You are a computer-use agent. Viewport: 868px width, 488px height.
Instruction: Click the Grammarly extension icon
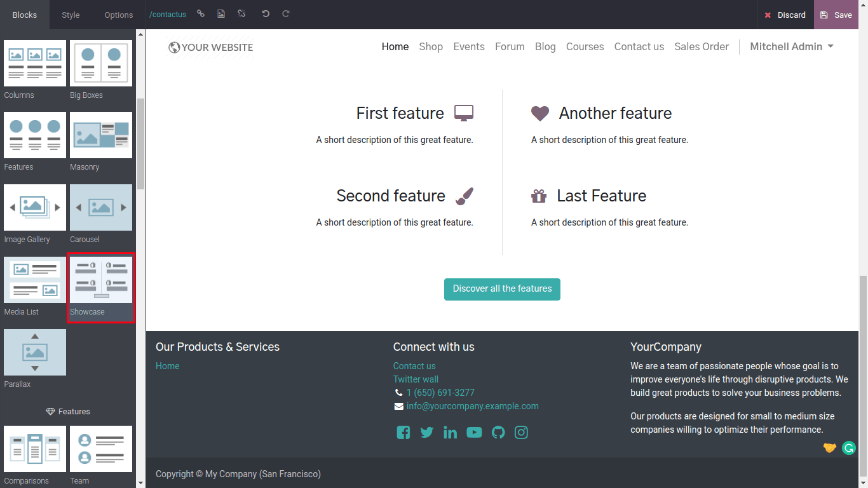[849, 448]
